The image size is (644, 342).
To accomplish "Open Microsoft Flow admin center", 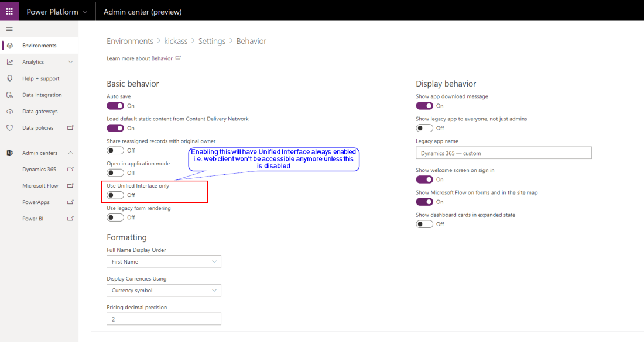I will point(40,186).
